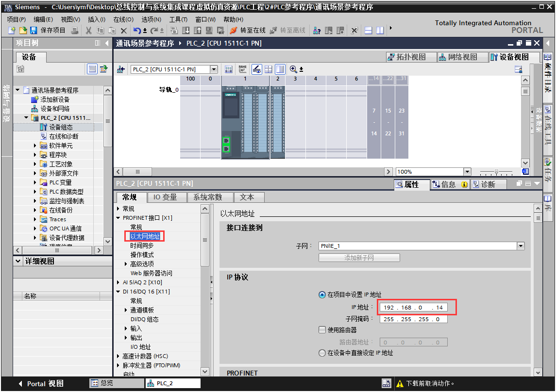Open the 在线(O) menu
556x392 pixels.
pos(123,19)
